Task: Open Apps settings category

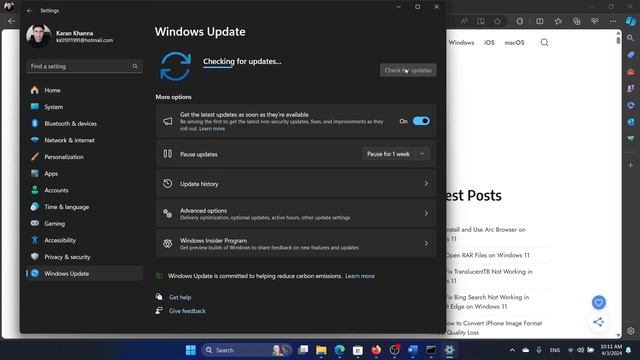Action: (84, 173)
